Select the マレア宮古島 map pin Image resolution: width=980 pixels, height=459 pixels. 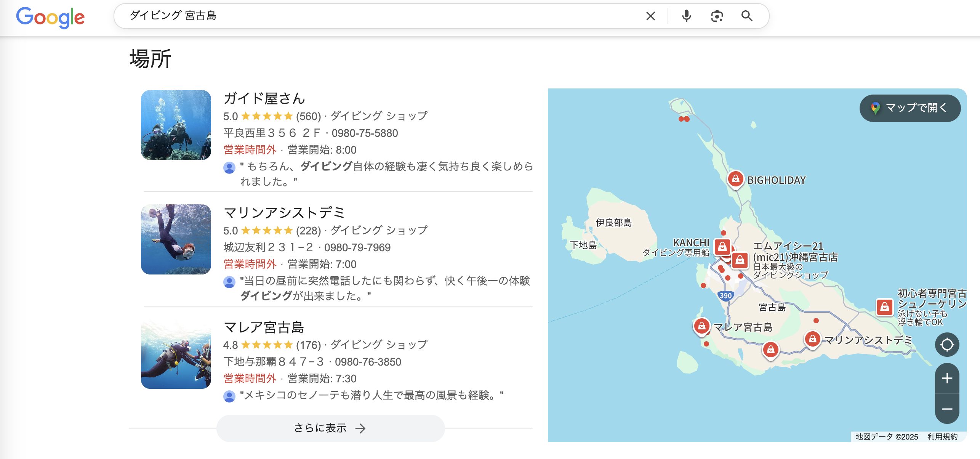click(x=701, y=326)
